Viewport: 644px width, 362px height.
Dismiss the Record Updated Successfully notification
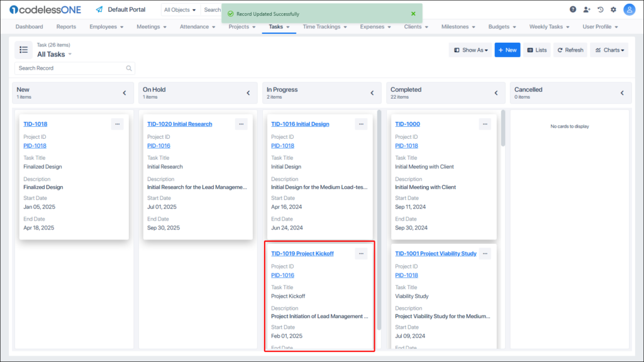[x=413, y=13]
